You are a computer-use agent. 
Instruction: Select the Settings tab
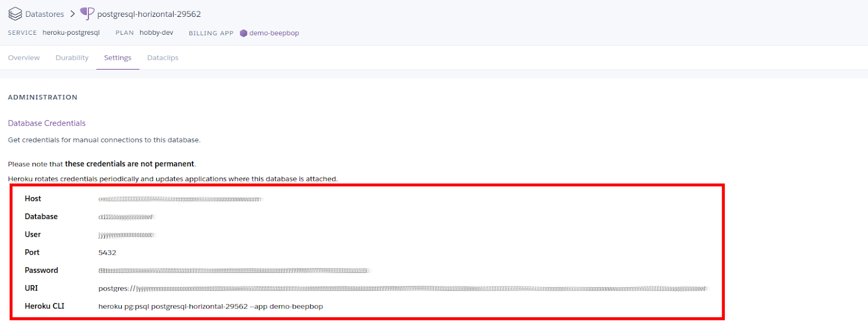[x=118, y=58]
